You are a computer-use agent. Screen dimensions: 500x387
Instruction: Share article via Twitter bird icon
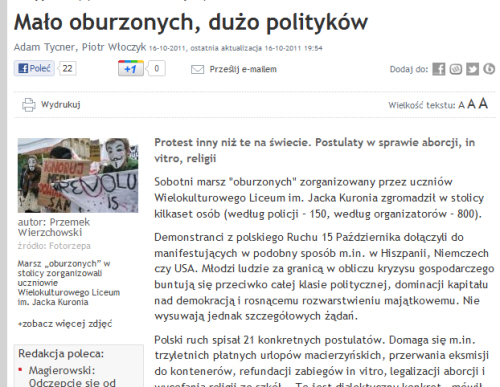pos(472,69)
